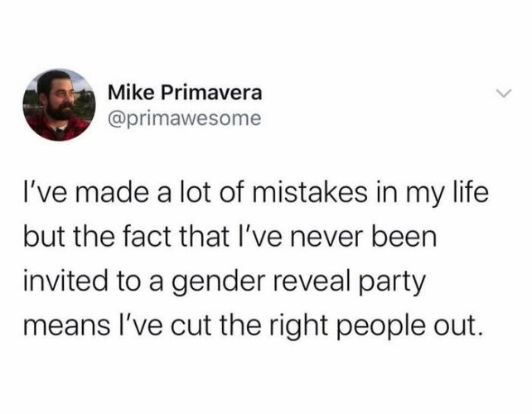Click the tweet line starting "means I've cut"

pos(253,326)
